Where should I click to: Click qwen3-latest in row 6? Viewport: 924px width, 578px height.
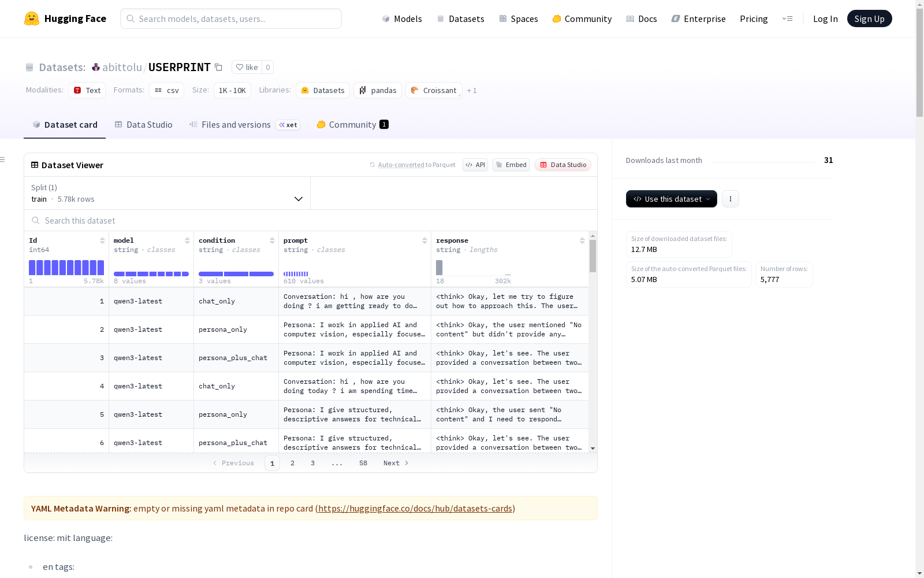pos(138,443)
